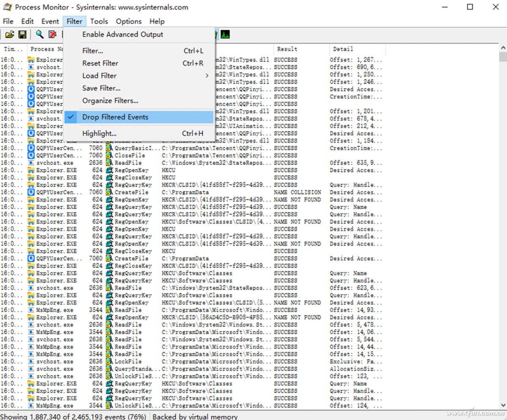Image resolution: width=507 pixels, height=420 pixels.
Task: Select Highlight... from Filter menu
Action: [139, 133]
